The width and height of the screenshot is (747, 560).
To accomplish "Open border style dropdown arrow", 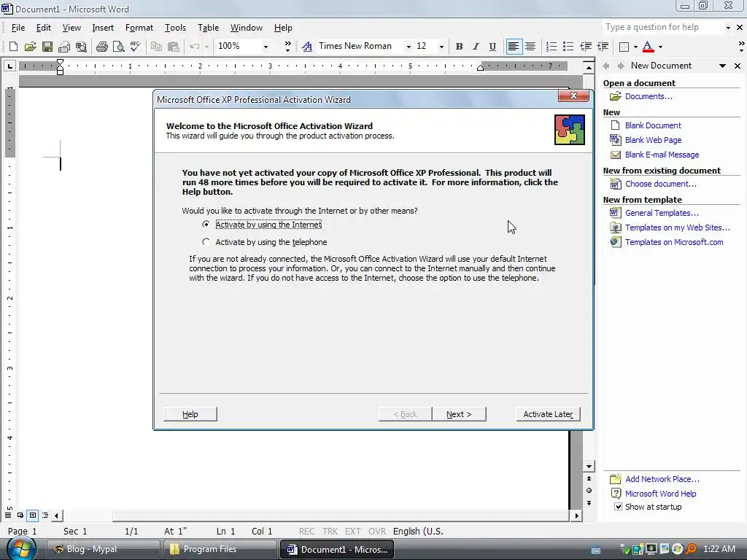I will [x=635, y=46].
